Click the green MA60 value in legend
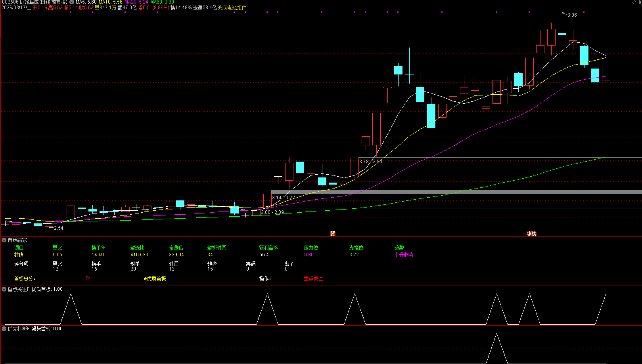 coord(162,2)
